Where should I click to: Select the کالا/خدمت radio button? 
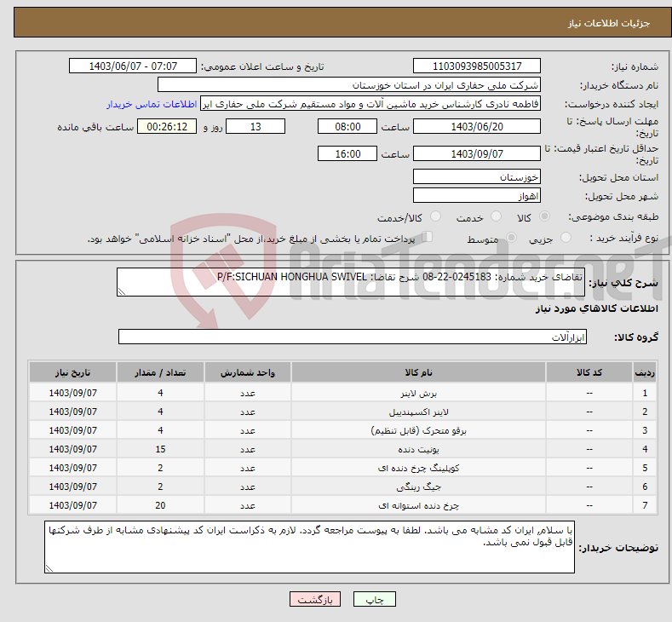click(435, 216)
